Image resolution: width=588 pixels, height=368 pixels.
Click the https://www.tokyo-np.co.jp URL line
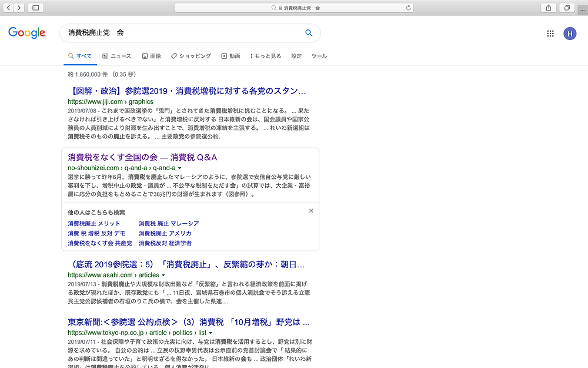[x=137, y=333]
